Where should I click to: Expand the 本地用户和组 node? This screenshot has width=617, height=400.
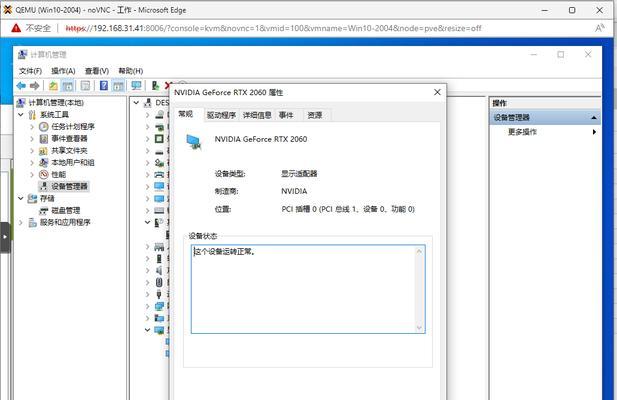[32, 162]
